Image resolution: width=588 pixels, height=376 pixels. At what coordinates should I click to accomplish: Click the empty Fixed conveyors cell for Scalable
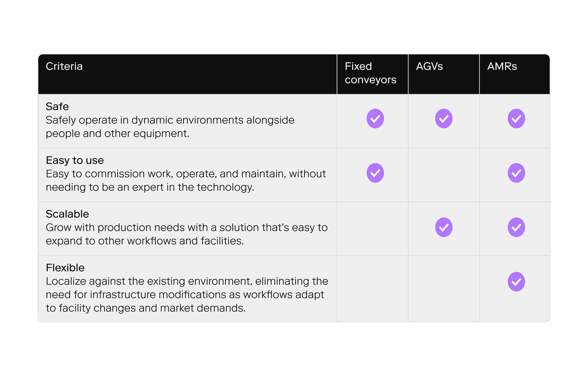point(372,228)
